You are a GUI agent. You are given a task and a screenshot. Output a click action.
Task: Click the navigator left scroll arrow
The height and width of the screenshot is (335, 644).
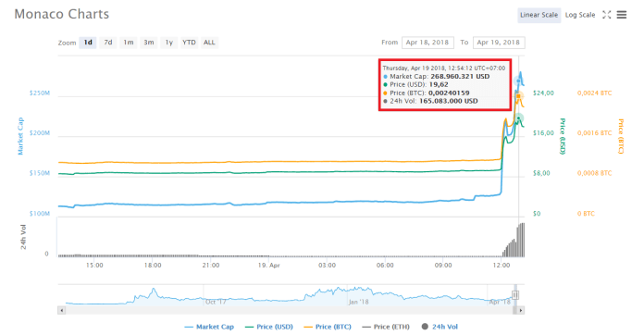point(62,310)
